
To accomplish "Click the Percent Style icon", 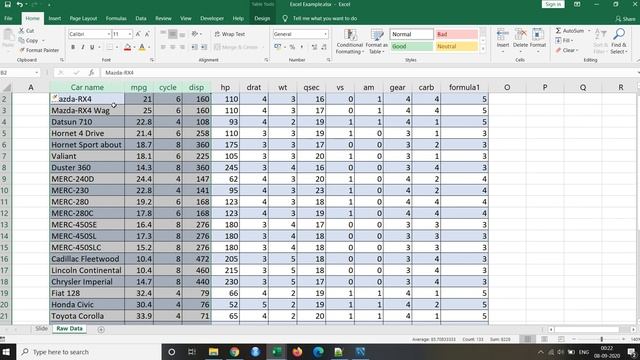I will click(292, 47).
